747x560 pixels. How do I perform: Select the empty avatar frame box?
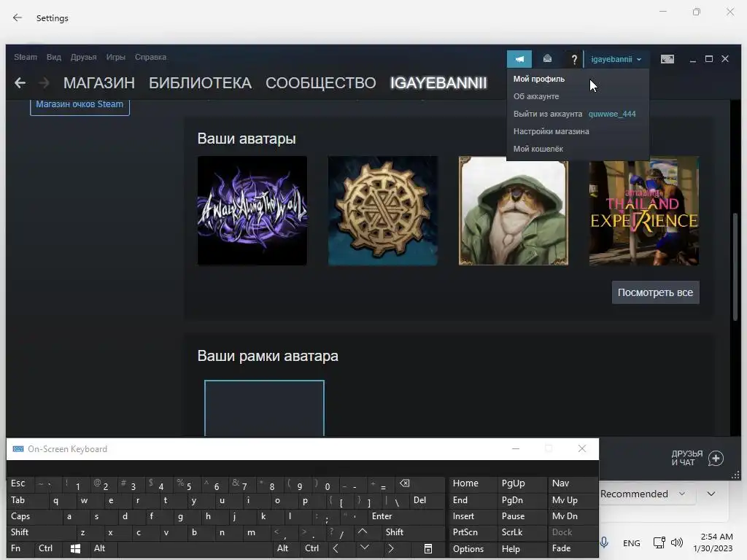pos(264,408)
